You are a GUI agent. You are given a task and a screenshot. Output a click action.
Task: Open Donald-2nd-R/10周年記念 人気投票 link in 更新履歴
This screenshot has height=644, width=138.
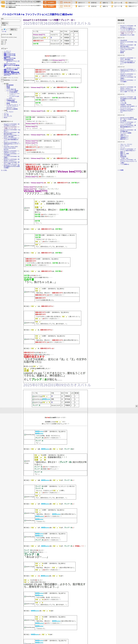[x=128, y=119]
